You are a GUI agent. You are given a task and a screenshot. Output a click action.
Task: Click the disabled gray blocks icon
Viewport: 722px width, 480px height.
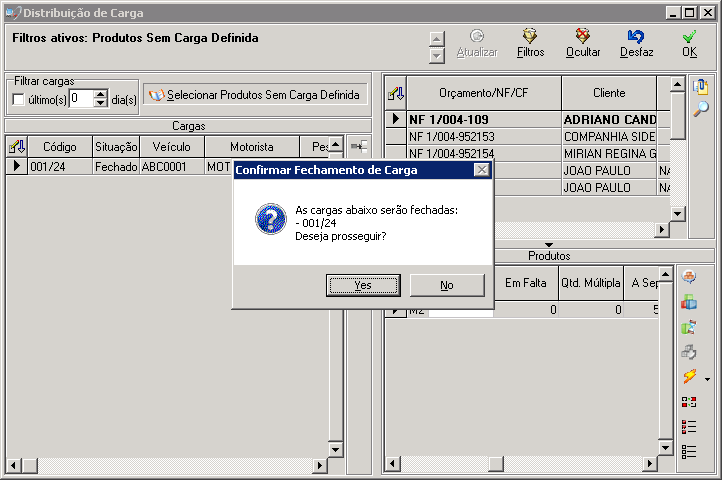(689, 352)
